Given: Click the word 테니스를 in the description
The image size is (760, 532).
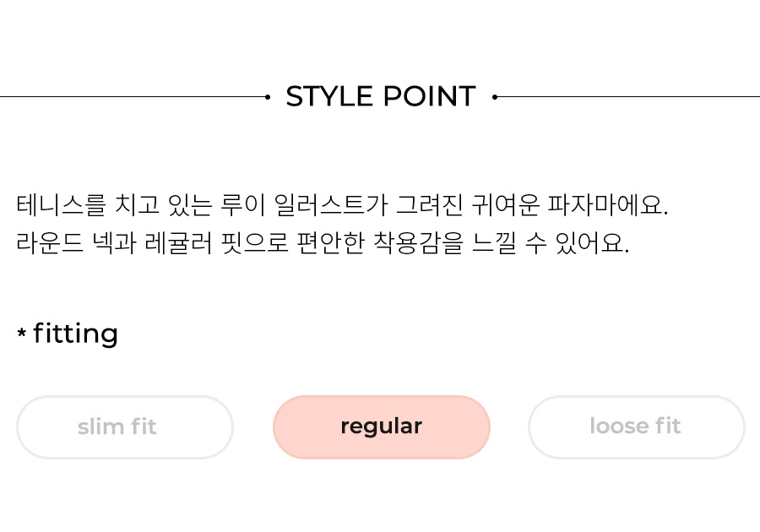Looking at the screenshot, I should click(x=61, y=204).
